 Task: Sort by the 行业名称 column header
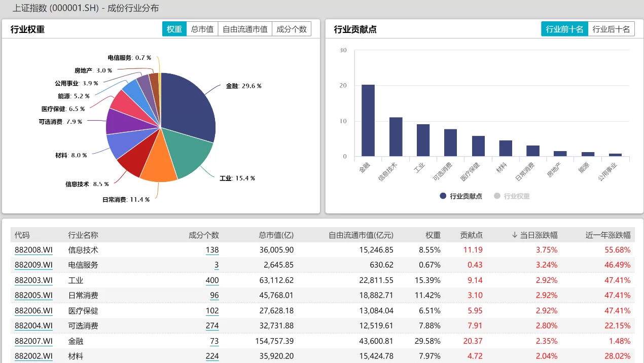click(83, 235)
